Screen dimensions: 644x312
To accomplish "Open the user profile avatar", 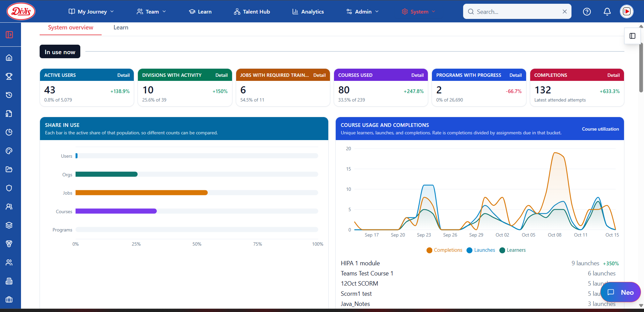I will [627, 12].
